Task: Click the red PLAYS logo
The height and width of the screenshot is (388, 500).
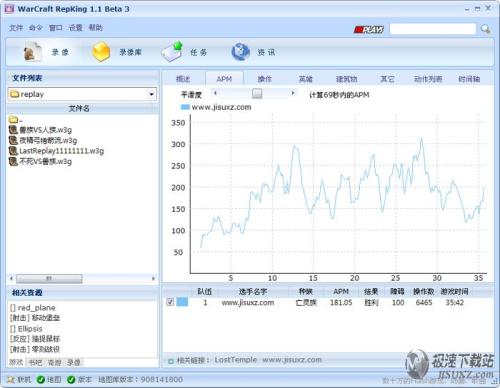Action: click(369, 29)
